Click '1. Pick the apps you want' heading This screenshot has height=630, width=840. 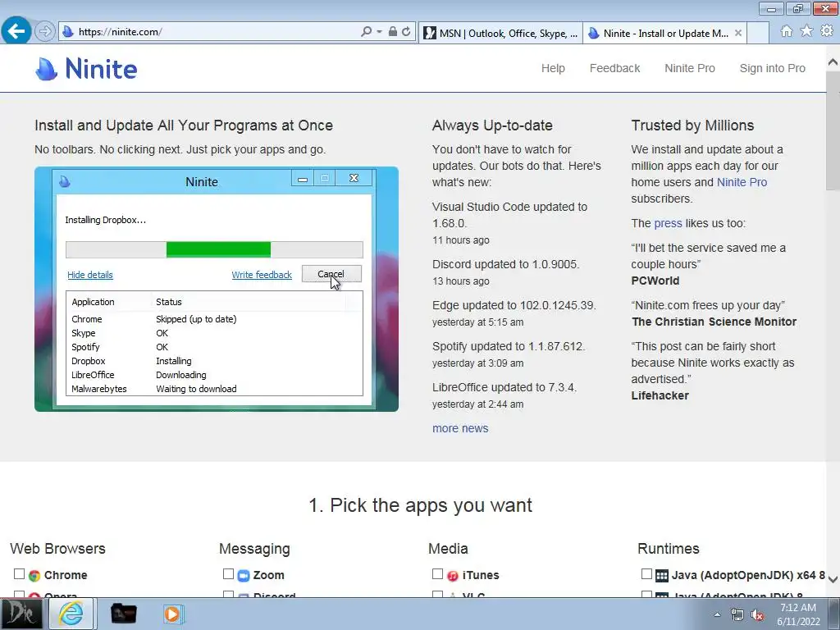click(x=421, y=505)
